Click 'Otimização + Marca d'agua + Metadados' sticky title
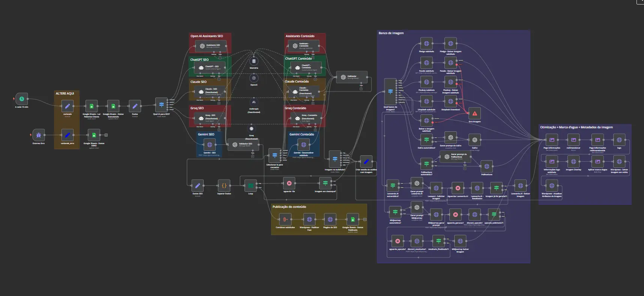 tap(576, 127)
